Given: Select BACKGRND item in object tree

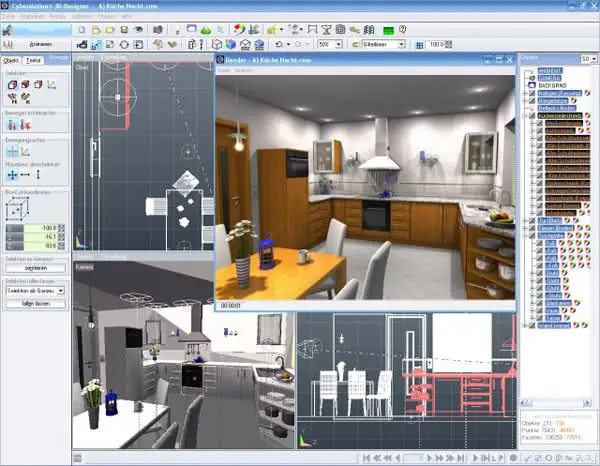Looking at the screenshot, I should (x=552, y=86).
